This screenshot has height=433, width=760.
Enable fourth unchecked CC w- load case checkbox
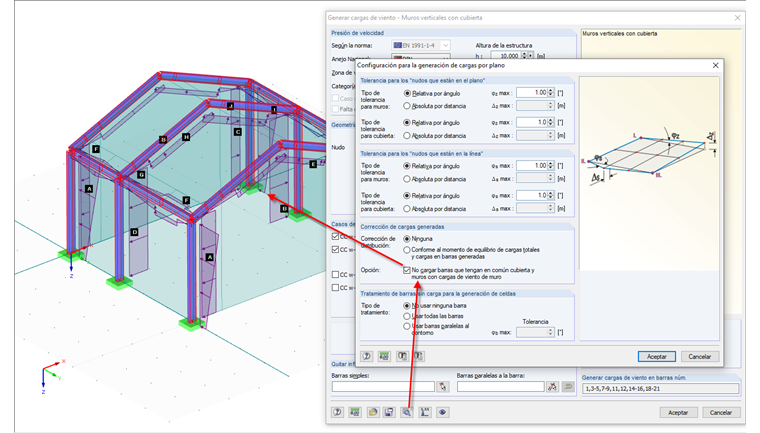coord(335,288)
